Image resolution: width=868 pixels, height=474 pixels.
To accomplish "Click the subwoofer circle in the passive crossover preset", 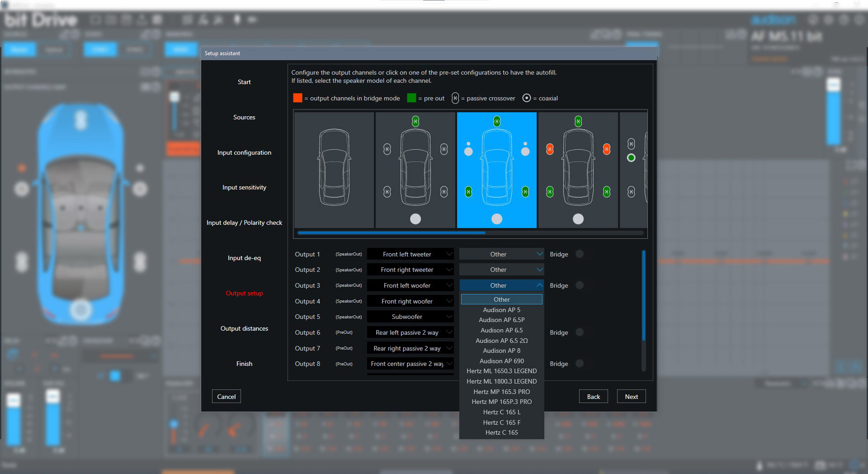I will [x=415, y=219].
